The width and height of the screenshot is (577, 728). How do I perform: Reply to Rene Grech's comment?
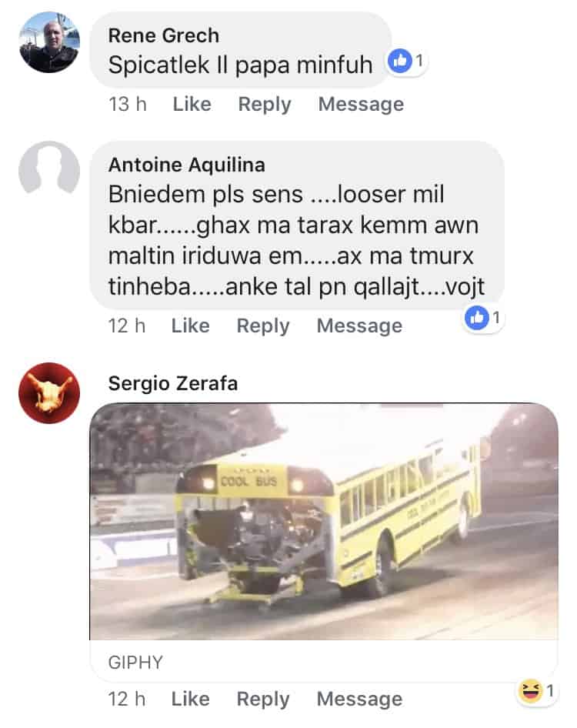pyautogui.click(x=265, y=105)
